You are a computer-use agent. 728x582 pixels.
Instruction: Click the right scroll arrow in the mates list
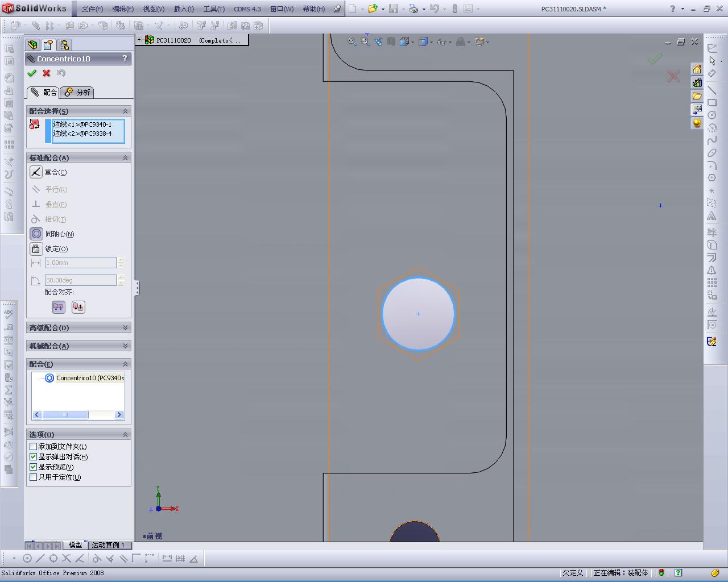(119, 415)
